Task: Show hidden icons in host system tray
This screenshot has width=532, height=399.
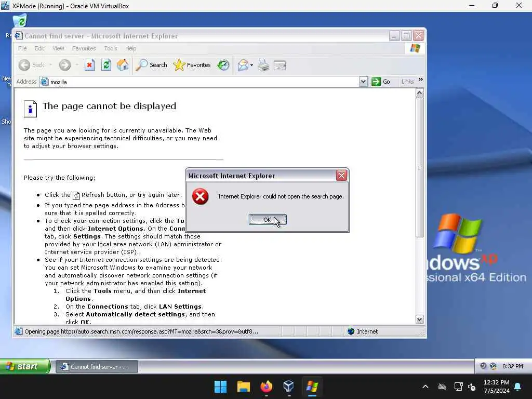Action: 425,387
